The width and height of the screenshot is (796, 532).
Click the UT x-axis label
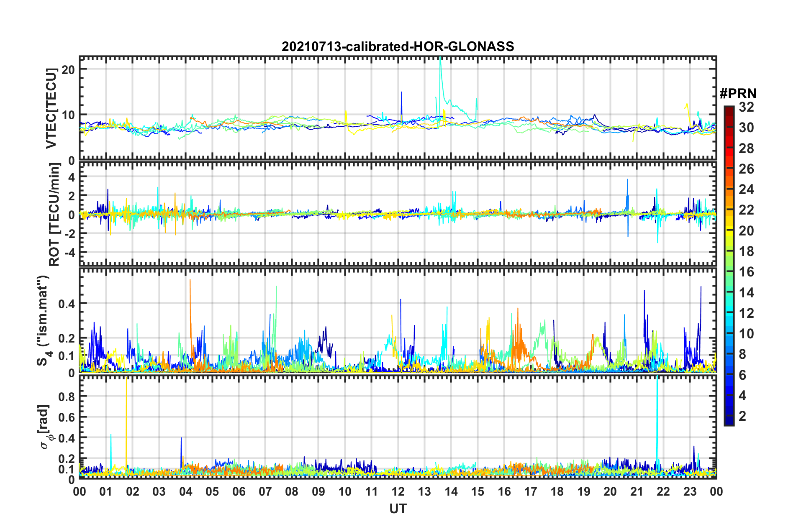(398, 509)
